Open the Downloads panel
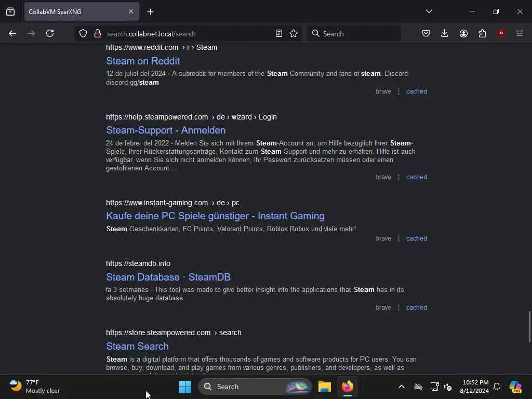This screenshot has width=532, height=399. 445,33
